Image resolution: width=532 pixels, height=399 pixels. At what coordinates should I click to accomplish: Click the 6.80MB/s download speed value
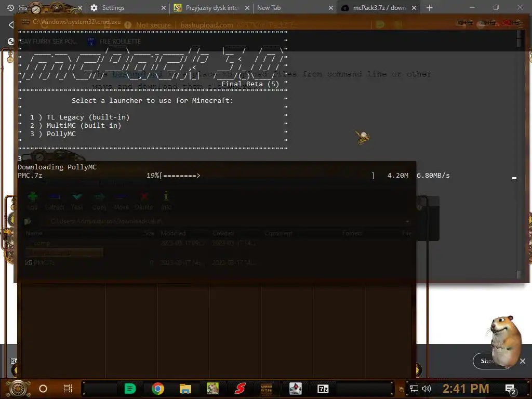pyautogui.click(x=433, y=176)
